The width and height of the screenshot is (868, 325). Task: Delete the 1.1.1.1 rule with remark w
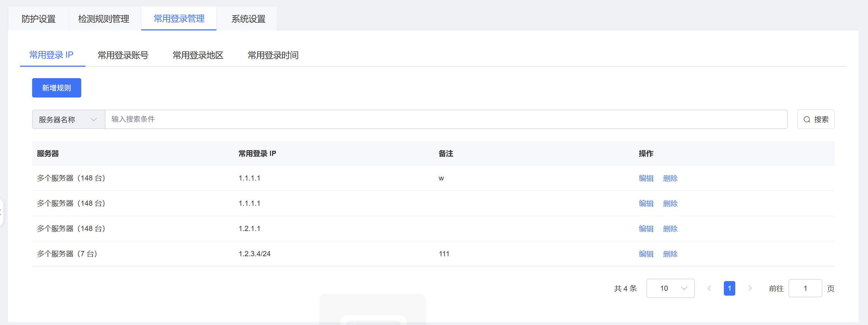click(670, 178)
